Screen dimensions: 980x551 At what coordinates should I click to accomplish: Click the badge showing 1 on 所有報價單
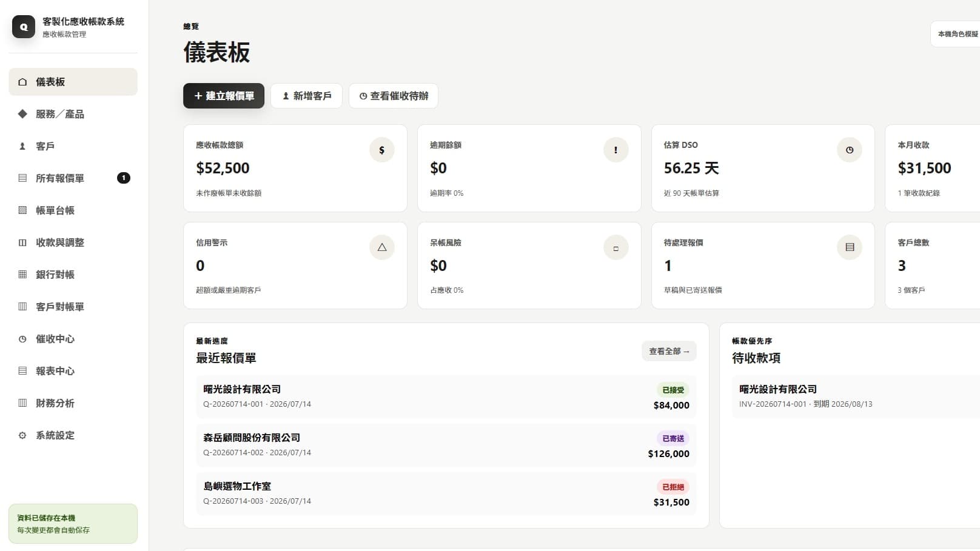pyautogui.click(x=124, y=178)
